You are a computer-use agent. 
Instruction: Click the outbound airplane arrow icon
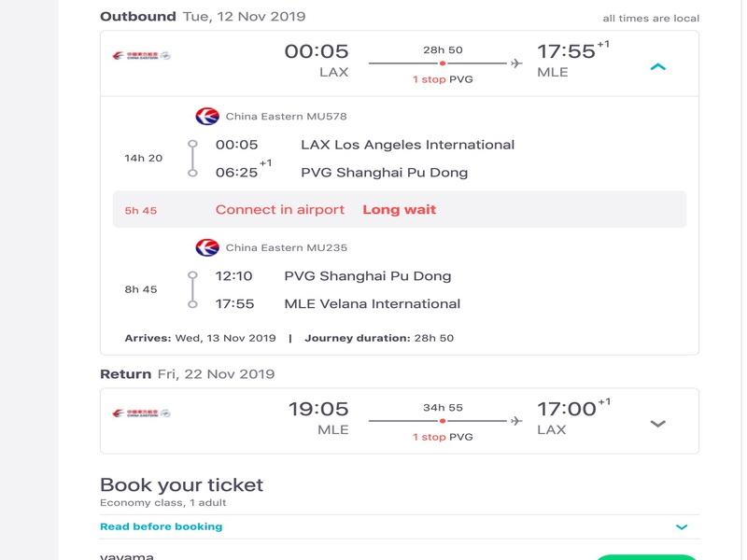point(516,63)
